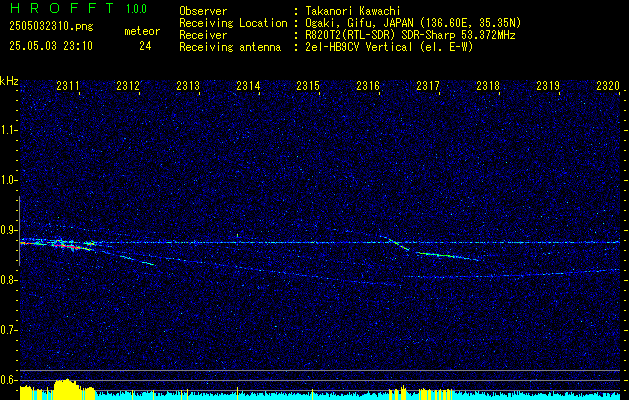Viewport: 629px width, 400px height.
Task: Click the observer name Takanori Kawachi
Action: pos(353,12)
